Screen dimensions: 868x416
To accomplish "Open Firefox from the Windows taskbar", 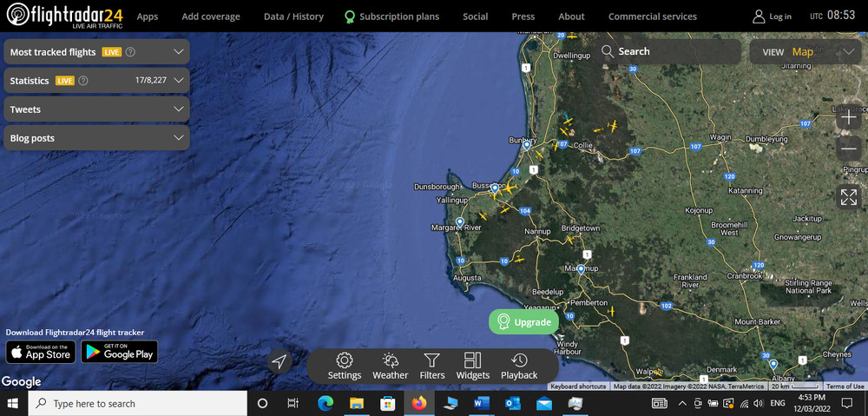I will click(x=420, y=404).
